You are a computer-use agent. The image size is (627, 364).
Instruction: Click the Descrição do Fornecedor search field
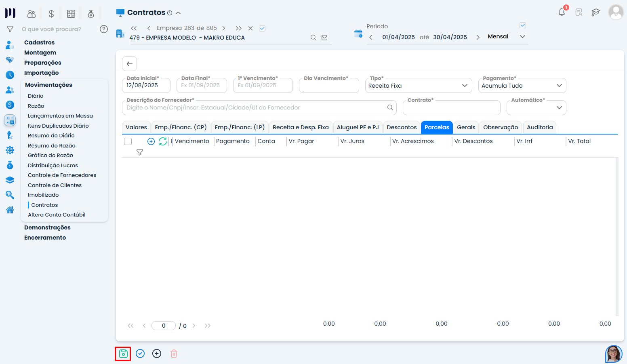point(255,108)
